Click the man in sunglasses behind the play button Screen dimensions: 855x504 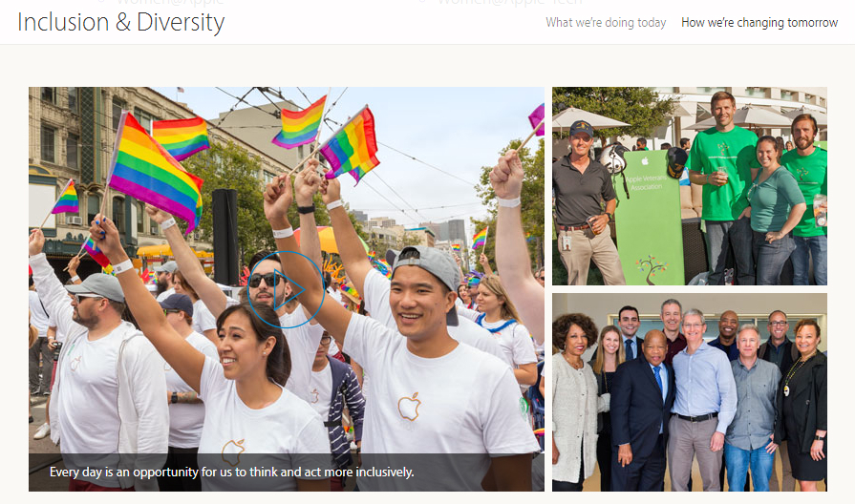click(x=266, y=283)
